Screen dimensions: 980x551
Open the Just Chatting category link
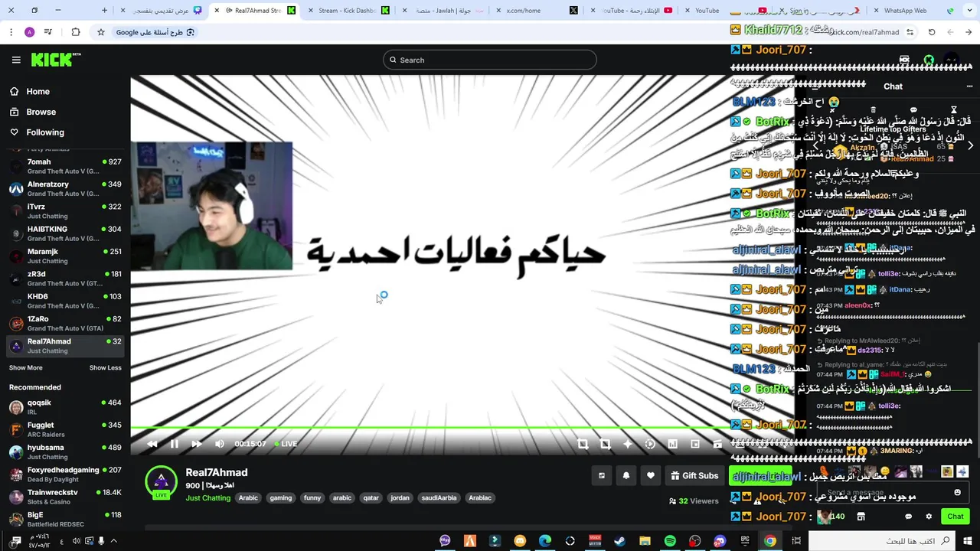[x=207, y=498]
